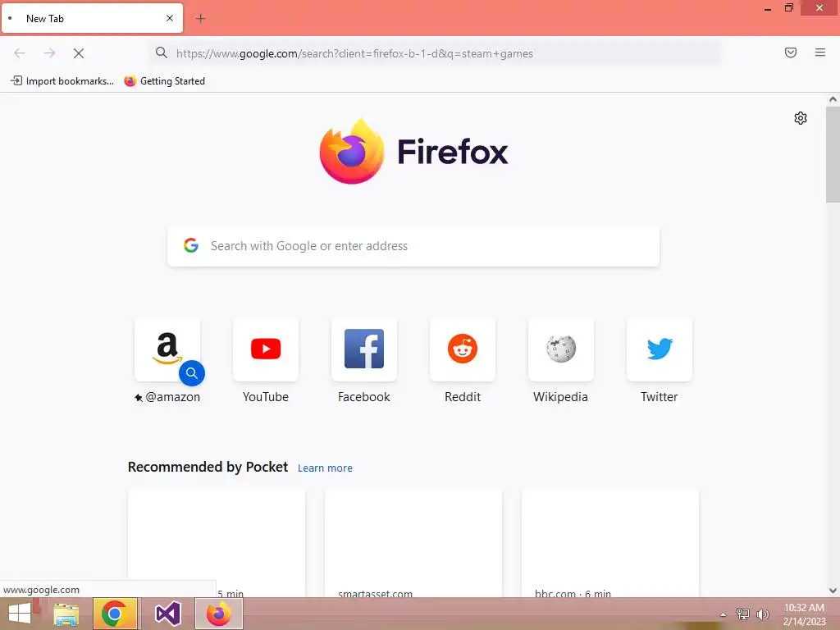Viewport: 840px width, 630px height.
Task: Open the Getting Started bookmark
Action: pos(164,81)
